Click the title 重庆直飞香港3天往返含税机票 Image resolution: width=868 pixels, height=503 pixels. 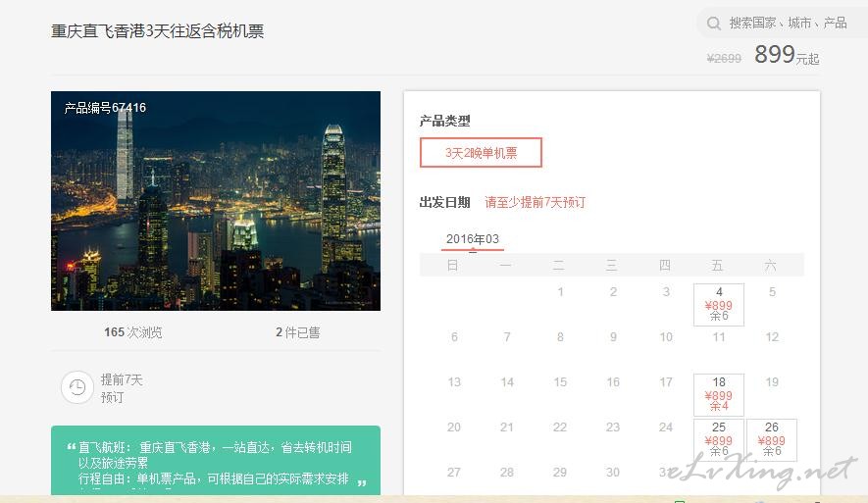pyautogui.click(x=157, y=31)
